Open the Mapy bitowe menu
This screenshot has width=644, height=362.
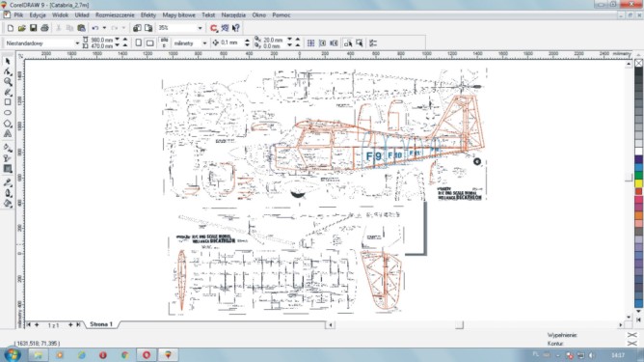tap(178, 14)
